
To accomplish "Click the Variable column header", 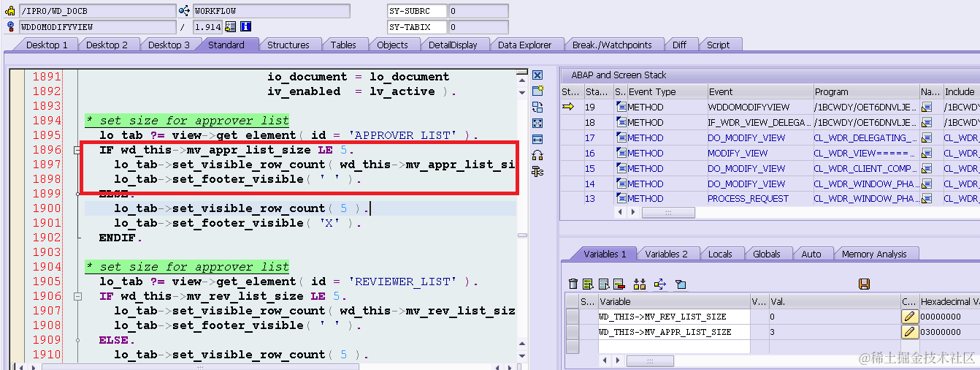I will (x=673, y=301).
